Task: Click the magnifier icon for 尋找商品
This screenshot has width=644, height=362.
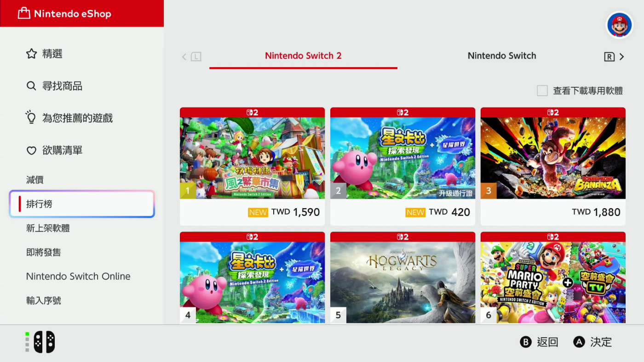Action: (x=31, y=86)
